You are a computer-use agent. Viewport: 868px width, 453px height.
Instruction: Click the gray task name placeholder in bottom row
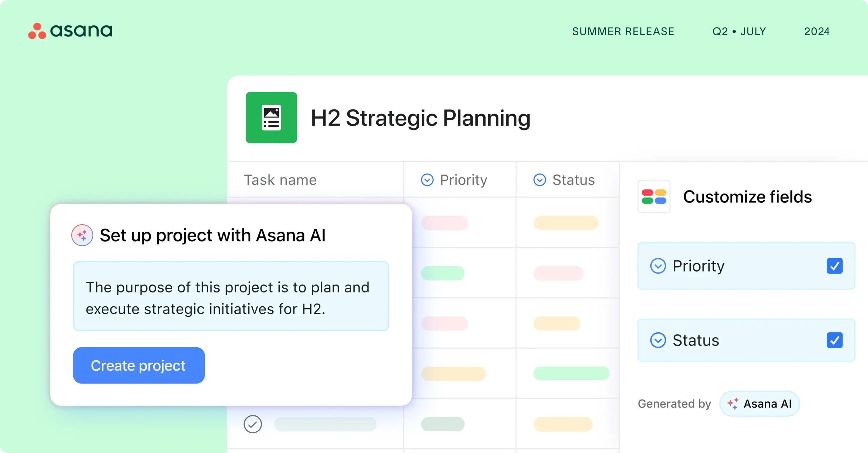pos(325,424)
